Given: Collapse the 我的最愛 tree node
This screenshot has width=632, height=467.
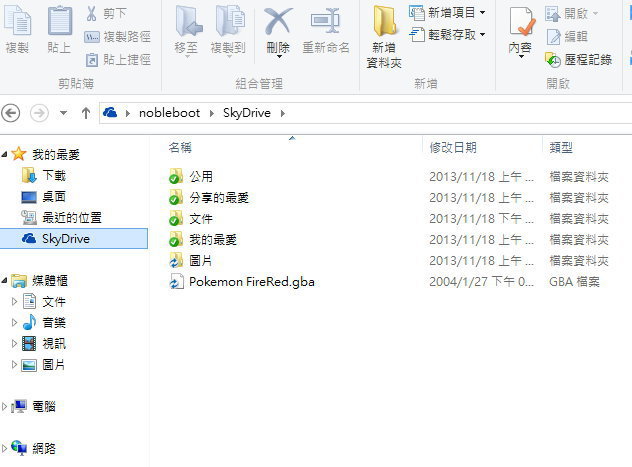Looking at the screenshot, I should click(4, 154).
